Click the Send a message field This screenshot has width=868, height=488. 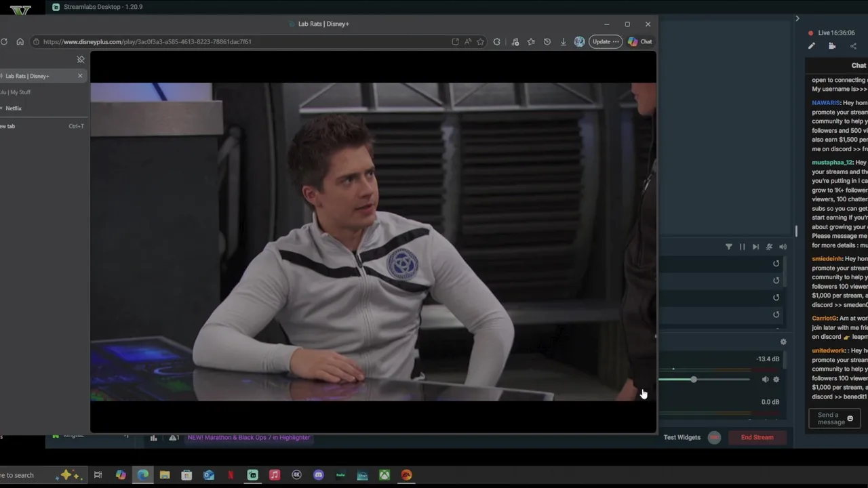click(835, 419)
